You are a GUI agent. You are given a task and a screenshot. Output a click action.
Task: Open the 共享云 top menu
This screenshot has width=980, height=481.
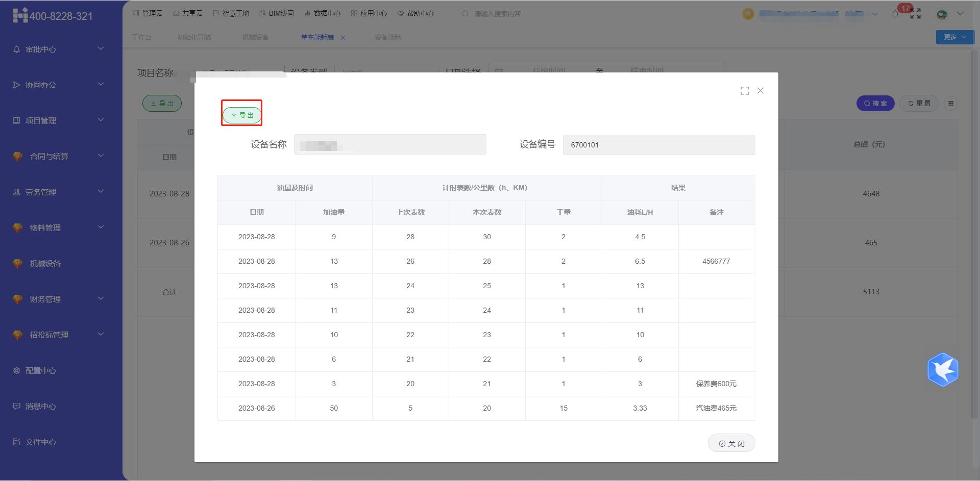tap(187, 14)
